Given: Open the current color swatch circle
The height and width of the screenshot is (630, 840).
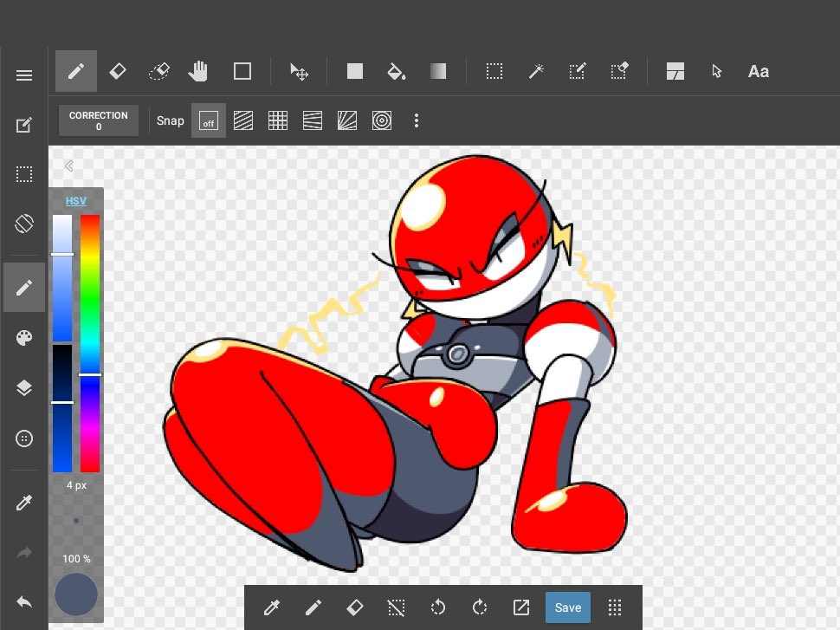Looking at the screenshot, I should tap(76, 594).
